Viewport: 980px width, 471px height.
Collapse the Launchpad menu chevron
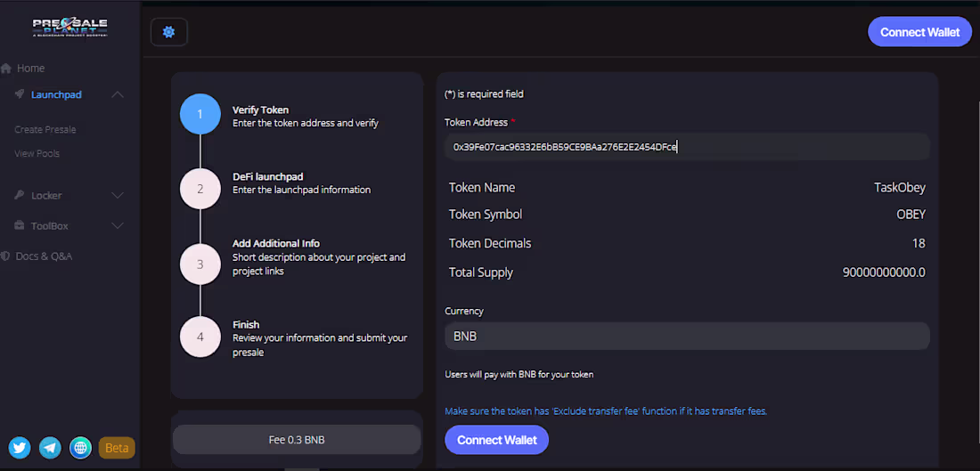(x=118, y=95)
